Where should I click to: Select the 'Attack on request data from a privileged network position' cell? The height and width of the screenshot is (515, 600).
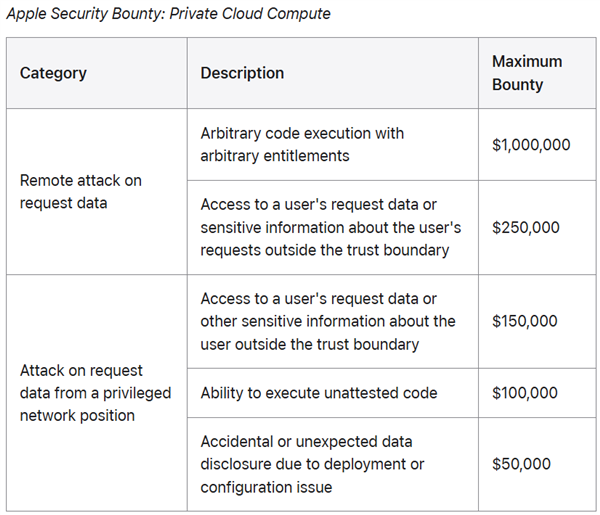[x=96, y=393]
